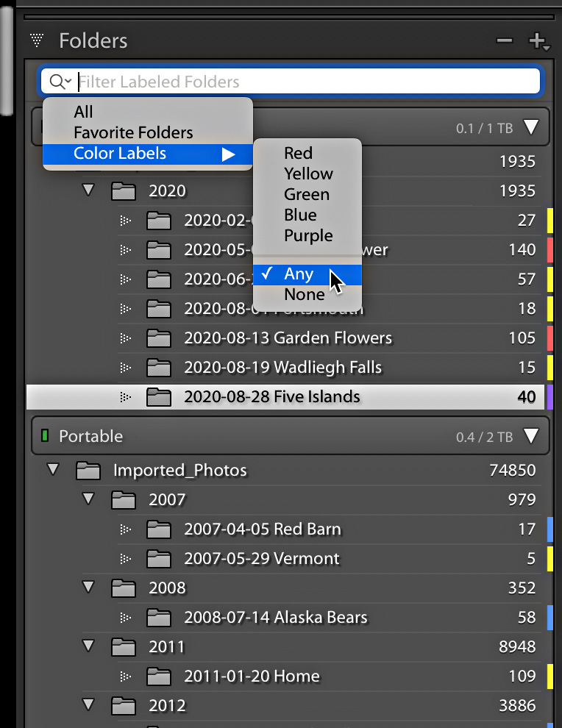Click the green Portable volume status indicator

[45, 435]
